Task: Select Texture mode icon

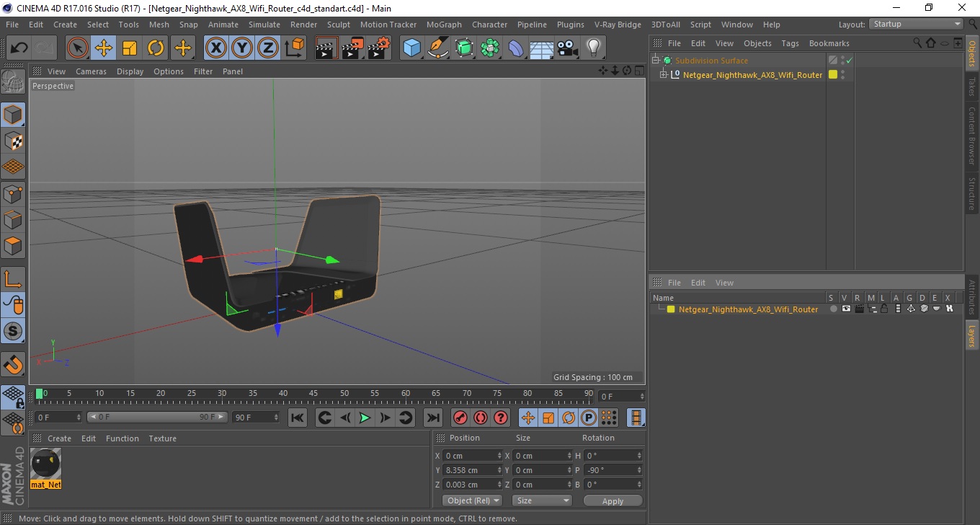Action: point(13,141)
